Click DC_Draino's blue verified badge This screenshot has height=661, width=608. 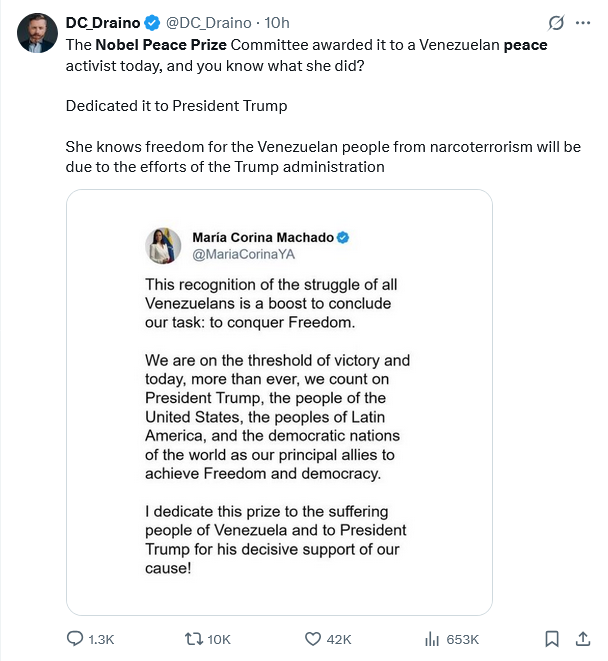pos(151,22)
